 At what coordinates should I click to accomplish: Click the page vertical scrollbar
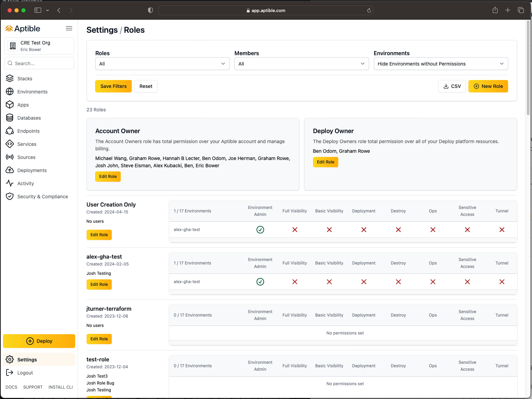click(x=528, y=68)
